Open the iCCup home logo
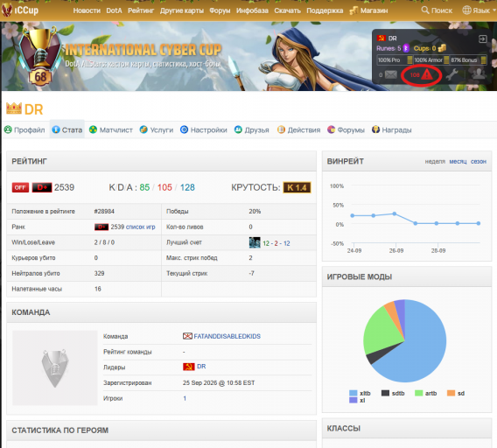Screen dimensions: 497x448 click(x=19, y=10)
